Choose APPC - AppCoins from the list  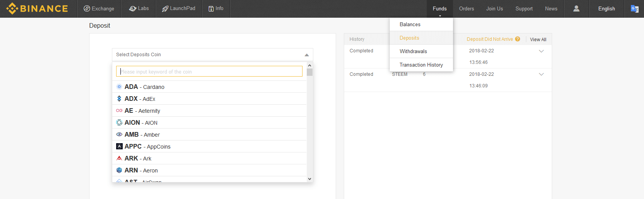(209, 146)
